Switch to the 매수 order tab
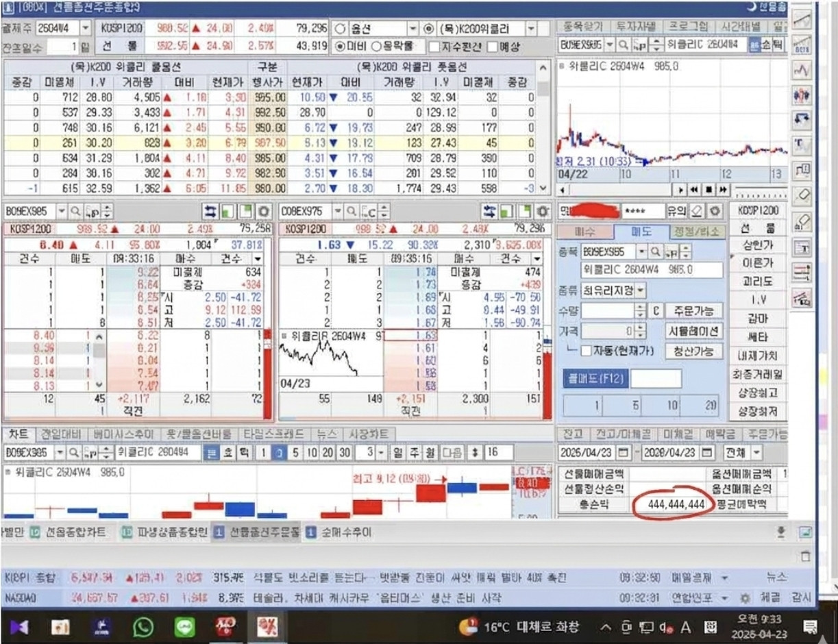The image size is (838, 644). pos(584,232)
